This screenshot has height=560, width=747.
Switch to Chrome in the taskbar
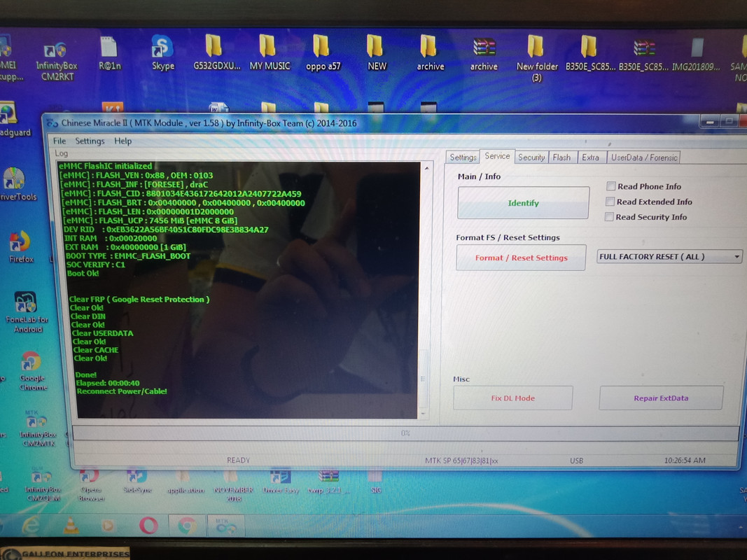pyautogui.click(x=187, y=526)
